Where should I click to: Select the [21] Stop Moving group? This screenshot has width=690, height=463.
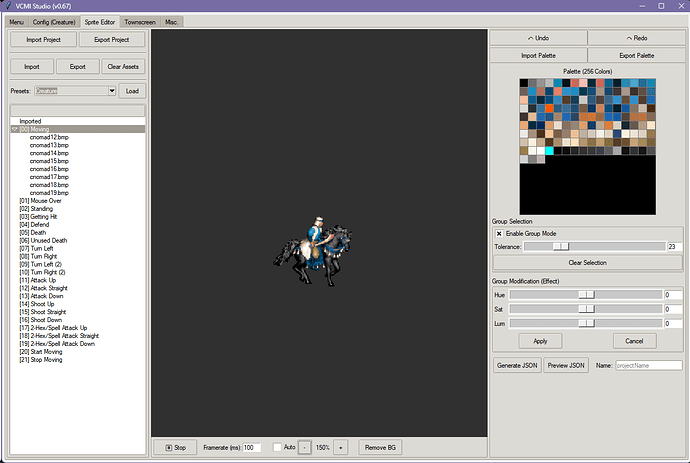point(41,360)
